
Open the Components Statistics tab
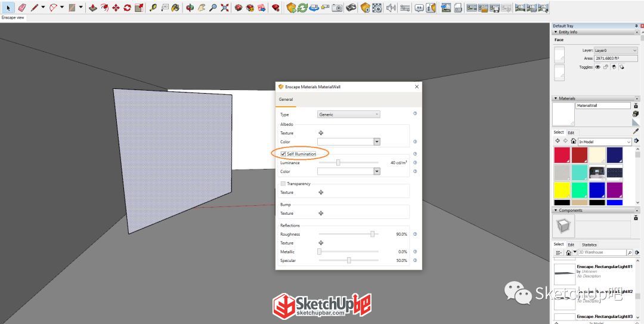(589, 245)
